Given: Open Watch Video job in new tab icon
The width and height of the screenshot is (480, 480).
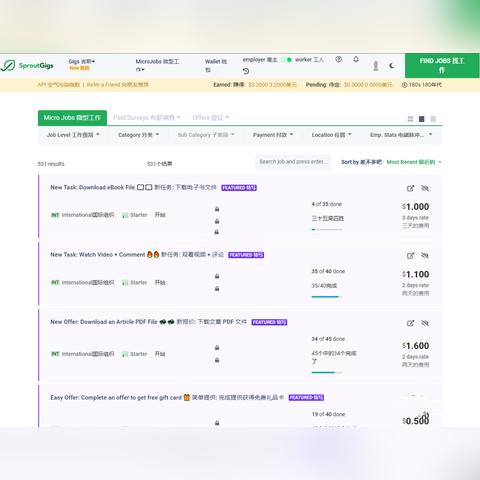Looking at the screenshot, I should [x=410, y=256].
